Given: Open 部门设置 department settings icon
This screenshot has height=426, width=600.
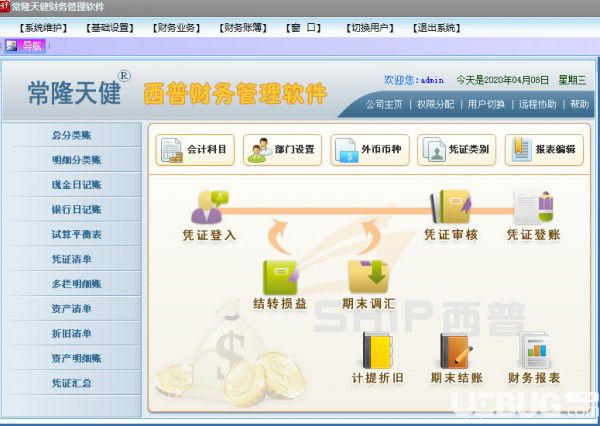Looking at the screenshot, I should pyautogui.click(x=282, y=150).
